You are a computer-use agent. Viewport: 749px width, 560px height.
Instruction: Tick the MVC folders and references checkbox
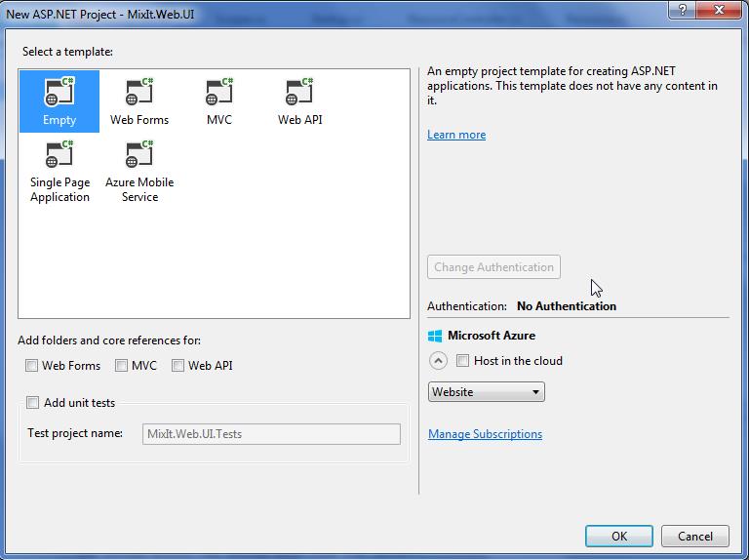point(122,366)
